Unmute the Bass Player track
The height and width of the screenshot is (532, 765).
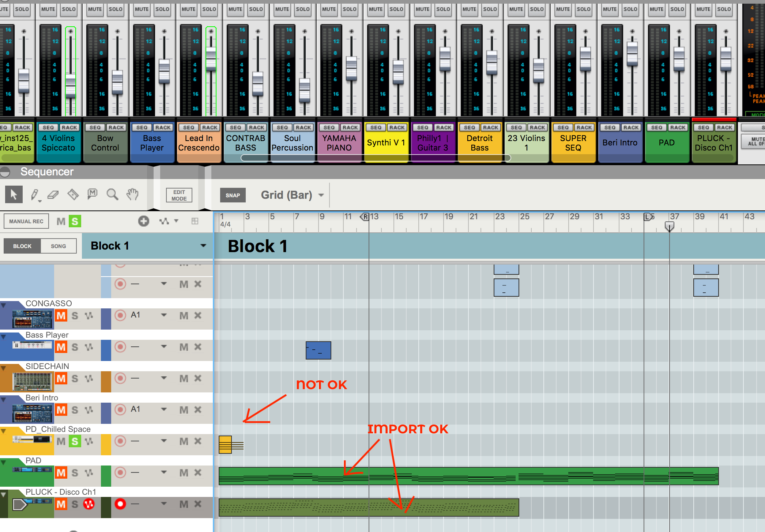coord(61,347)
